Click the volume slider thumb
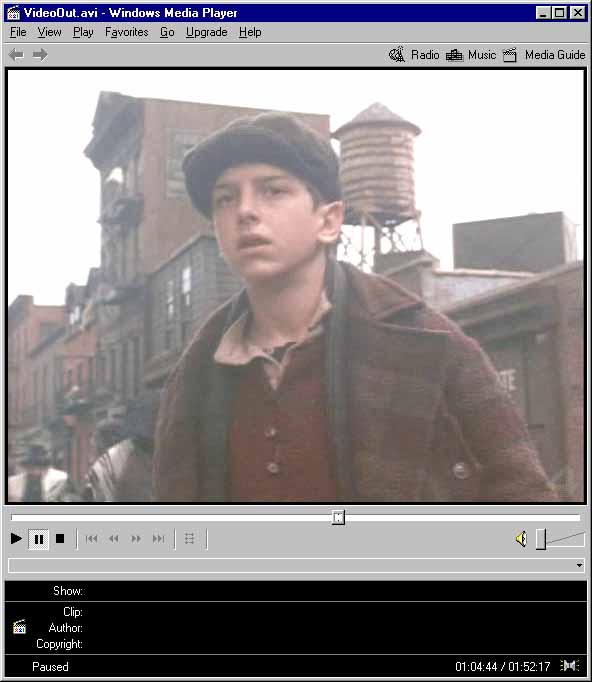 point(541,539)
